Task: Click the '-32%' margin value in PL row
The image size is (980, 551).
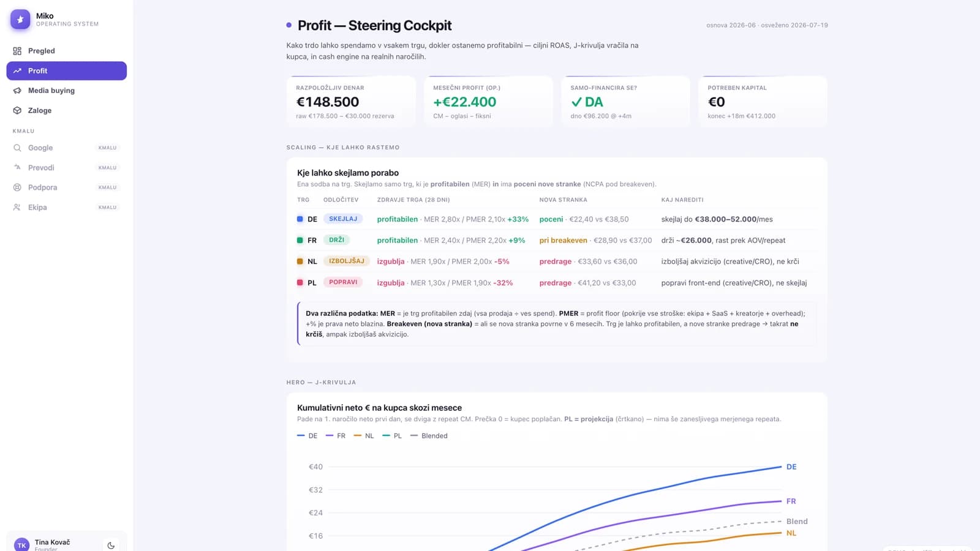Action: pos(503,283)
